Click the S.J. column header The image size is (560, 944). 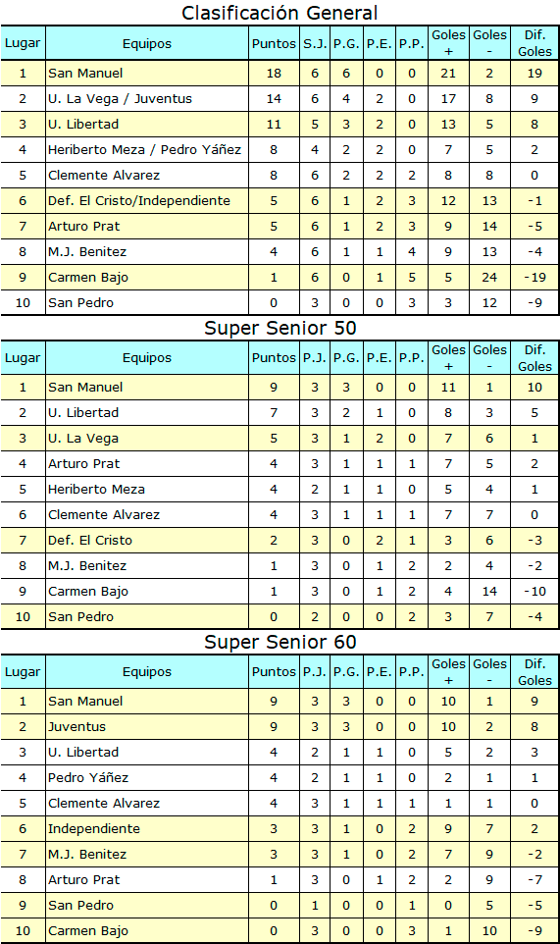[x=315, y=43]
